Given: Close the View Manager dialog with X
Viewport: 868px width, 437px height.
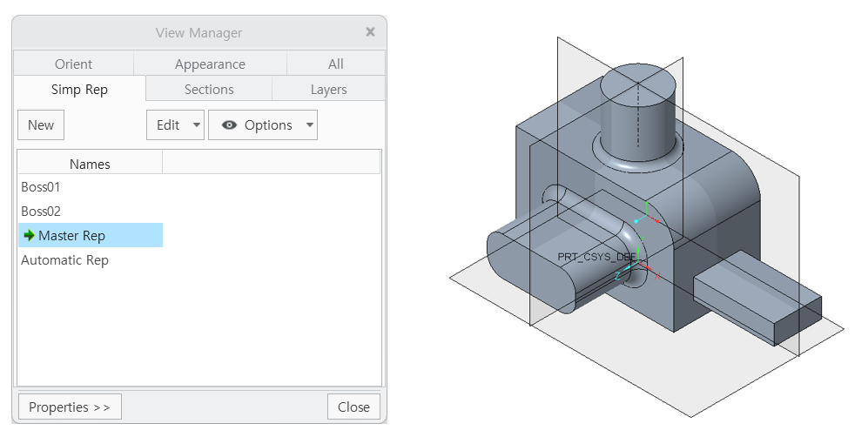Looking at the screenshot, I should click(x=370, y=32).
